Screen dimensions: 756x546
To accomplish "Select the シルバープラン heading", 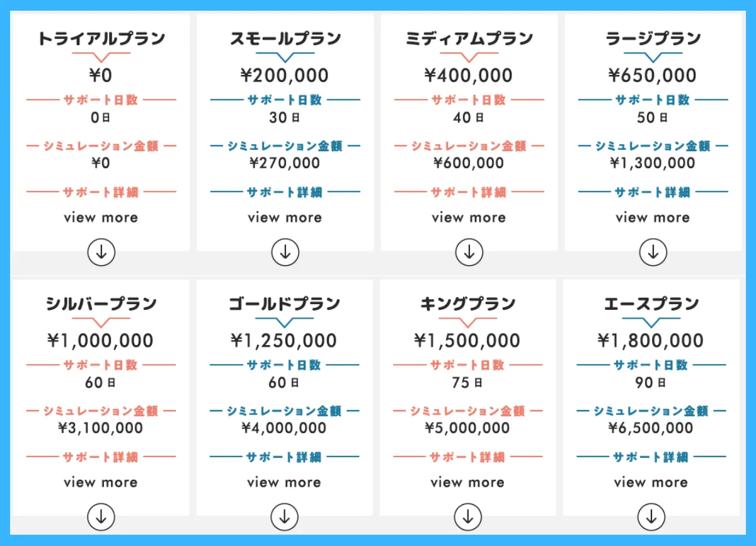I will (101, 304).
